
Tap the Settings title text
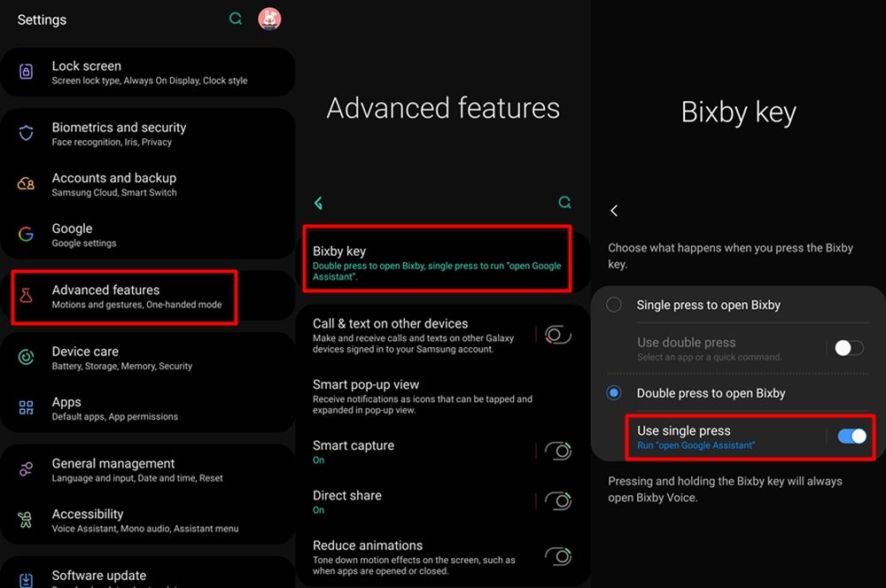pyautogui.click(x=42, y=19)
